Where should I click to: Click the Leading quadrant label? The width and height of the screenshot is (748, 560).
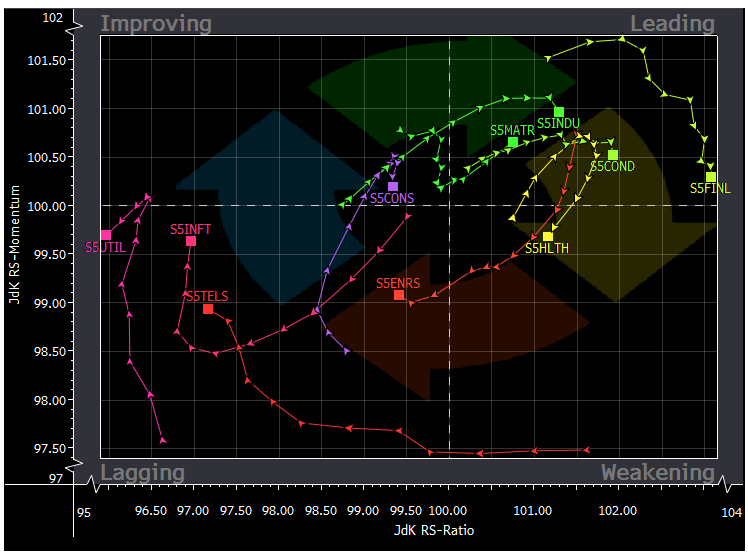pos(673,24)
